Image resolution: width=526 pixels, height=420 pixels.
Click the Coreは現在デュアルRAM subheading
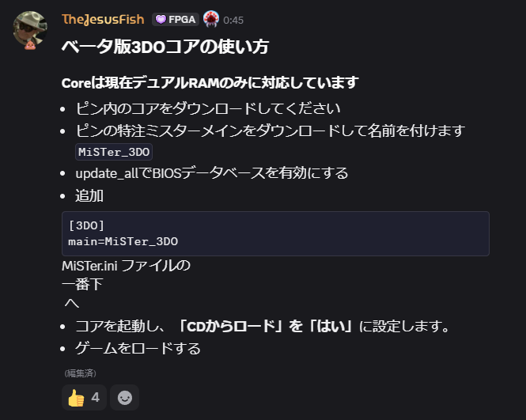210,82
